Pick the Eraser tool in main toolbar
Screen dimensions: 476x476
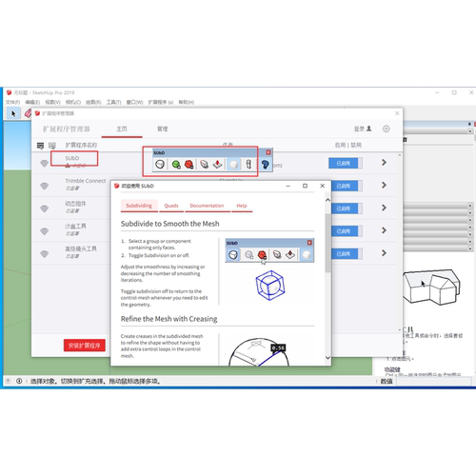coord(28,113)
